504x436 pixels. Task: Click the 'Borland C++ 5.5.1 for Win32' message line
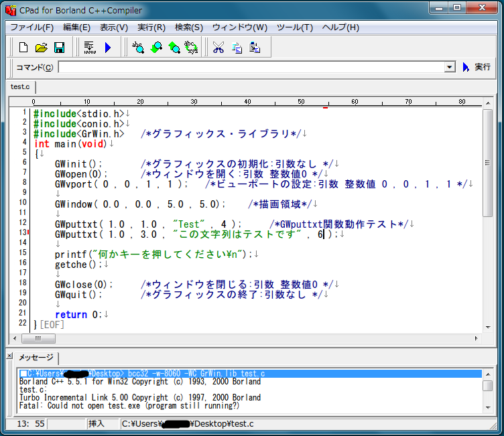[140, 382]
